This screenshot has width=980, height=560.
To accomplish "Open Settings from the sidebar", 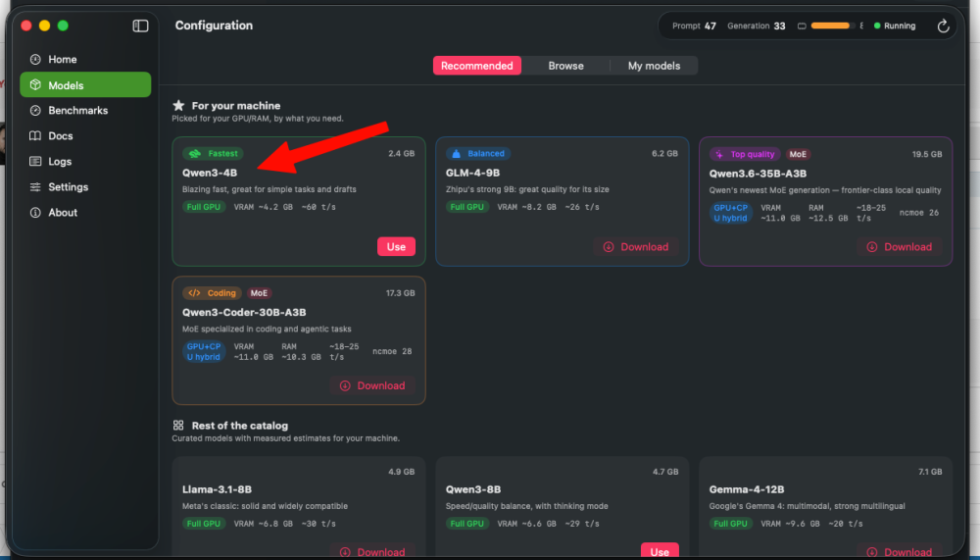I will pos(85,187).
